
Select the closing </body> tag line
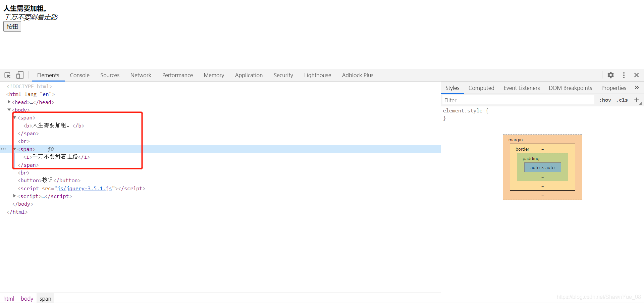click(22, 204)
